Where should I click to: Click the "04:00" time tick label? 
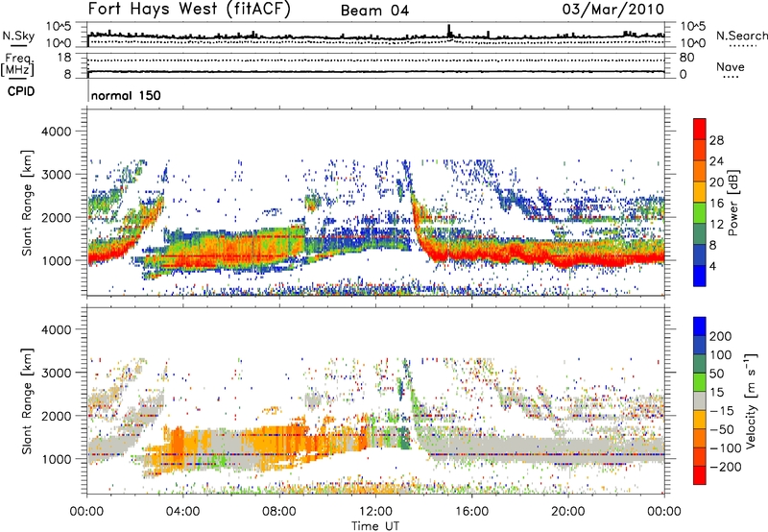183,512
